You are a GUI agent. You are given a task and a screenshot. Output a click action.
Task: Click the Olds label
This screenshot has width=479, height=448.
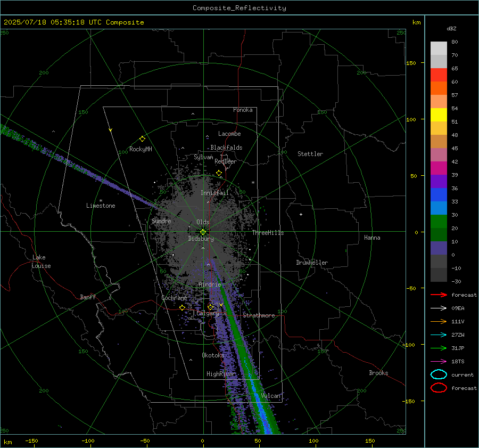(x=203, y=222)
